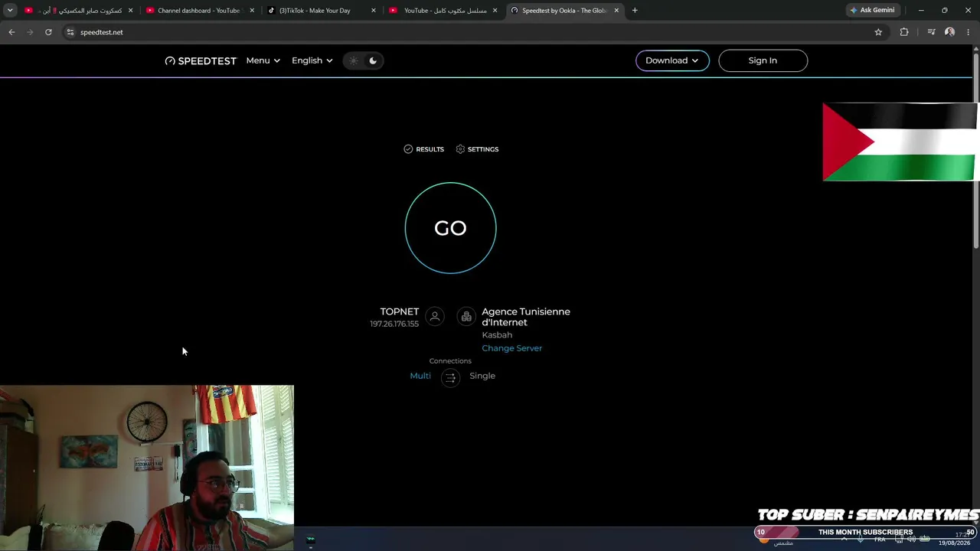
Task: Open the browser extensions puzzle icon
Action: 904,32
